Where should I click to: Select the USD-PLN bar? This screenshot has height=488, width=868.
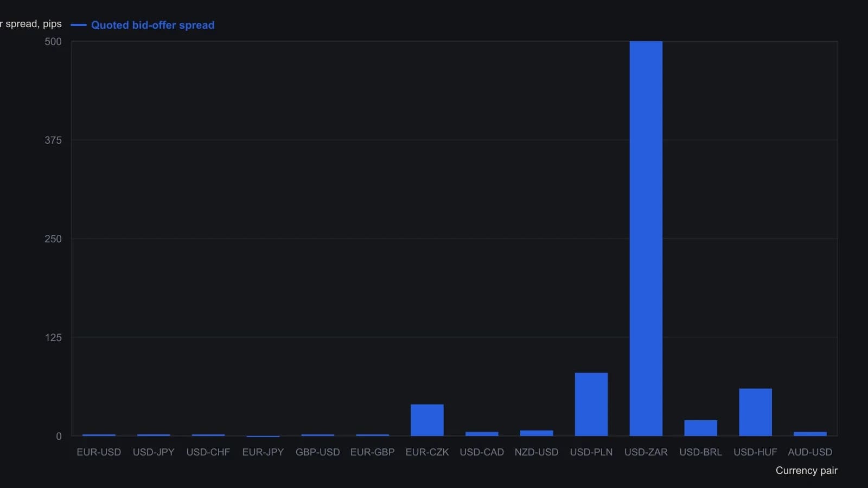point(591,404)
